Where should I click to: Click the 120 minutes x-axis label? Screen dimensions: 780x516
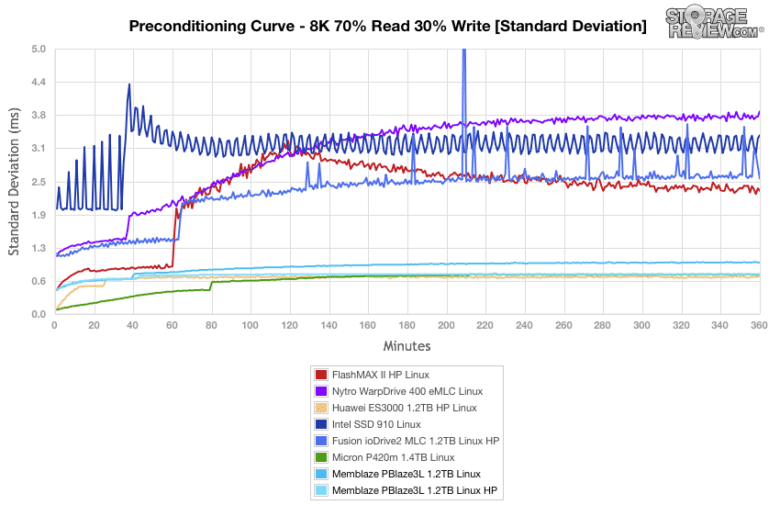(289, 325)
